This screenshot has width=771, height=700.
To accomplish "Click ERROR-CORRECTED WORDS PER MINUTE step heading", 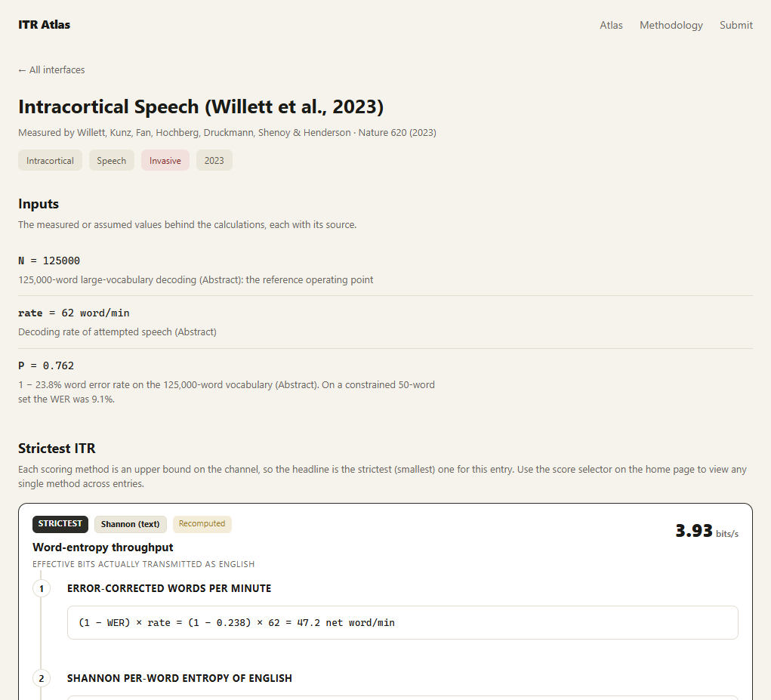I will coord(169,588).
